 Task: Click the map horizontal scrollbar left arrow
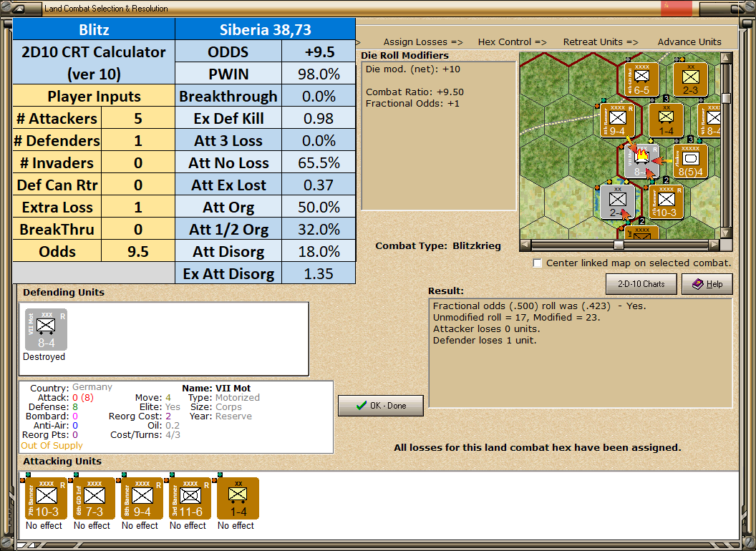pyautogui.click(x=525, y=245)
